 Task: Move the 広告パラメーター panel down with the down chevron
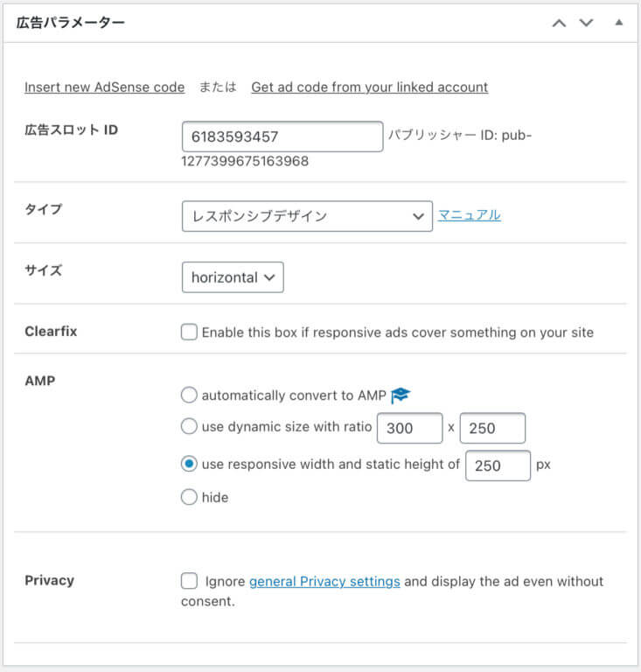point(586,23)
